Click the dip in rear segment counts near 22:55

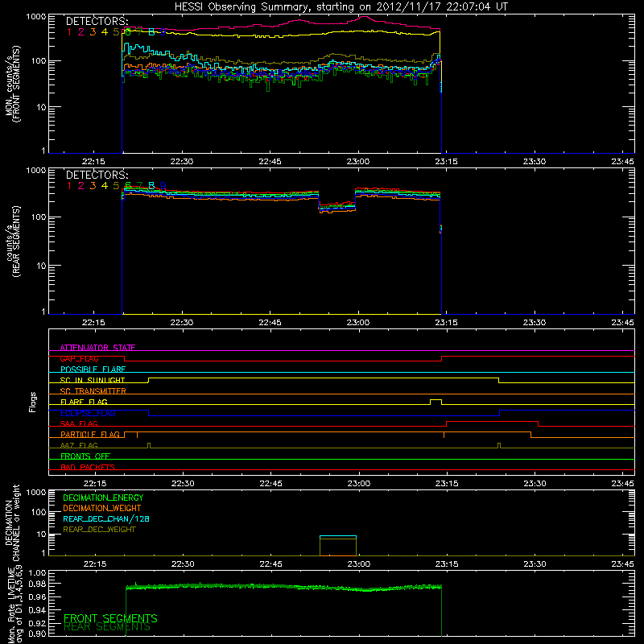(337, 207)
